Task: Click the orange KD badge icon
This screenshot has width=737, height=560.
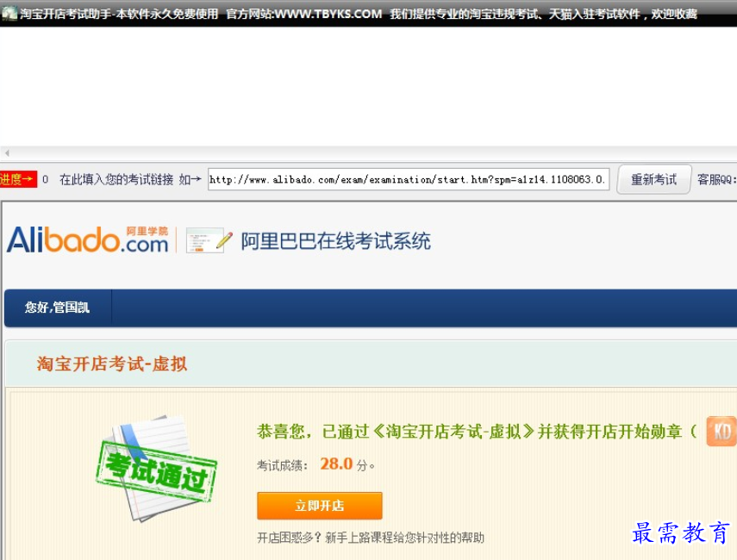Action: (x=721, y=431)
